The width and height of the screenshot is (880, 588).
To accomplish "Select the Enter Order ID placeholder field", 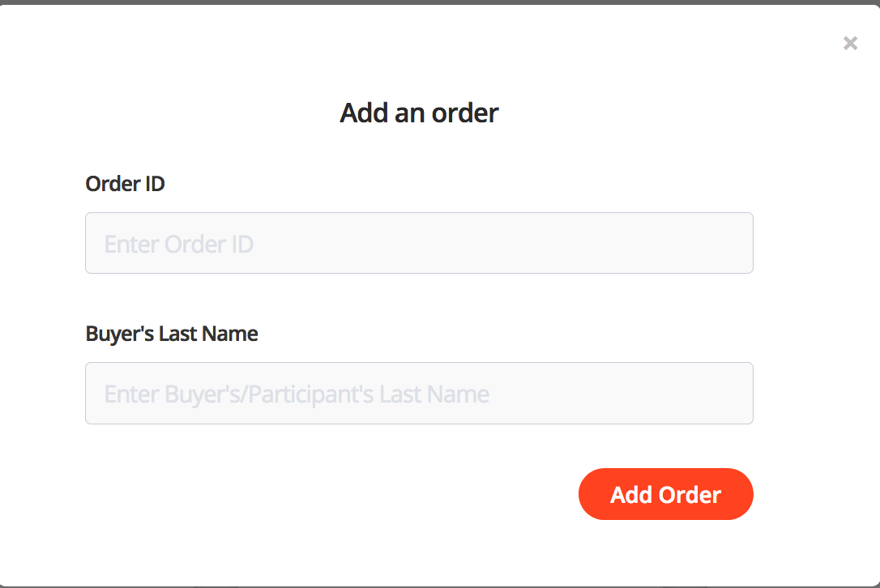I will pos(419,243).
